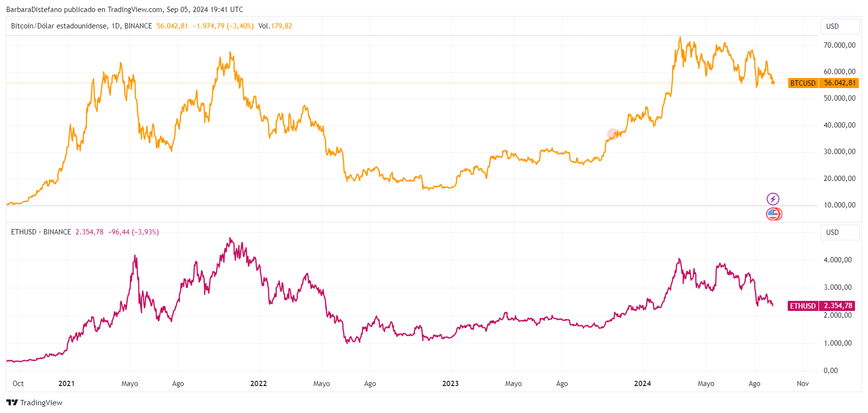868x413 pixels.
Task: Select the 2.354,78 current Ethereum price tag
Action: tap(837, 306)
